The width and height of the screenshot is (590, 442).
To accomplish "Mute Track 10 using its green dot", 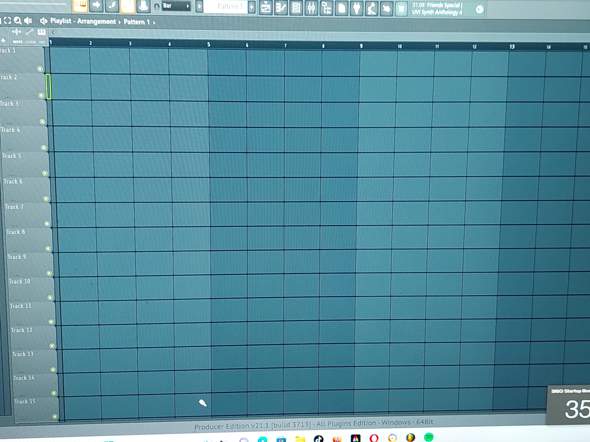I will tap(50, 298).
